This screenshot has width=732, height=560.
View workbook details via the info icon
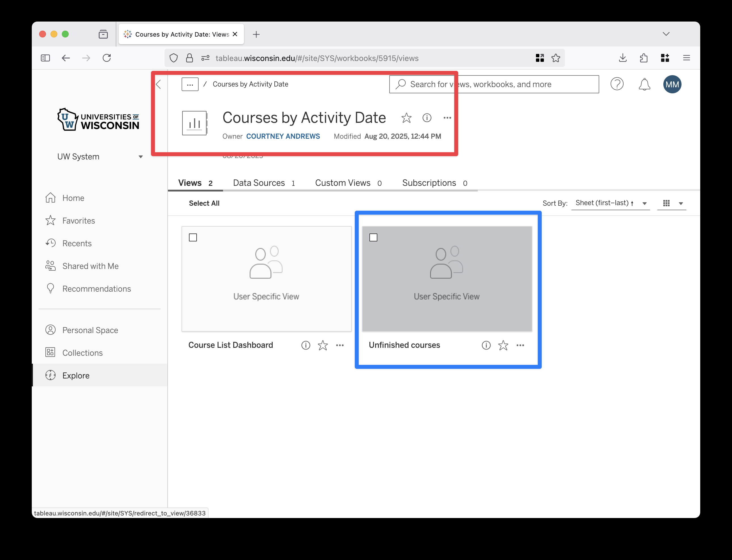(x=427, y=118)
